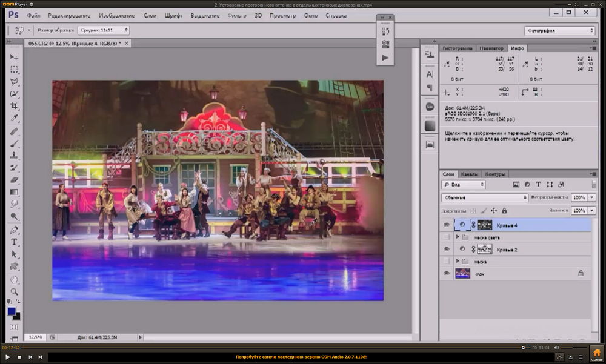Select the Eyedropper tool
The height and width of the screenshot is (364, 606).
pos(14,118)
